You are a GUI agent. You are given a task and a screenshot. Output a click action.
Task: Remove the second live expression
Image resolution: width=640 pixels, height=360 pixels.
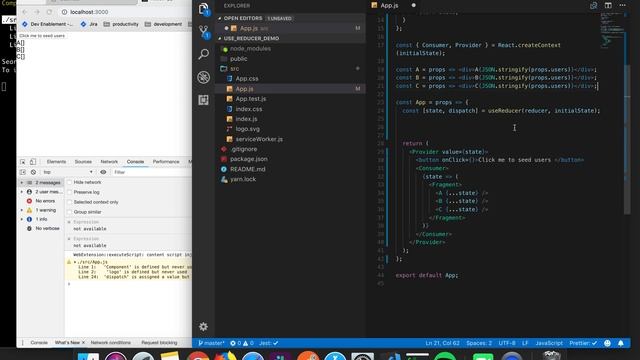click(69, 239)
